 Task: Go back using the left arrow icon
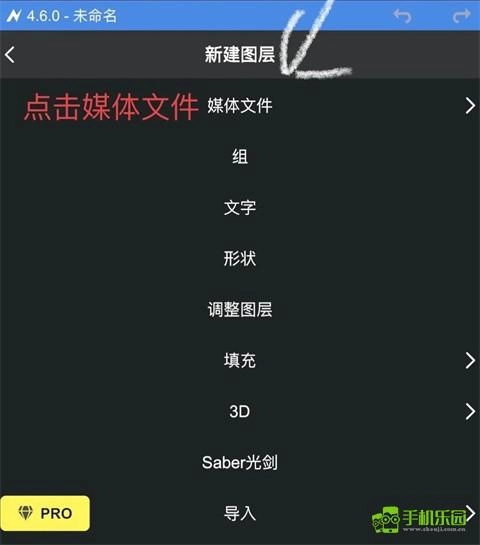(x=10, y=55)
